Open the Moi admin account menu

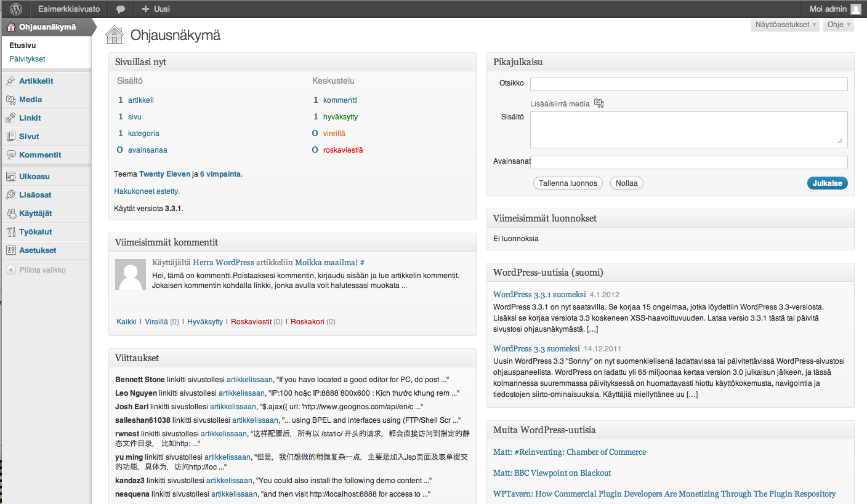(835, 9)
